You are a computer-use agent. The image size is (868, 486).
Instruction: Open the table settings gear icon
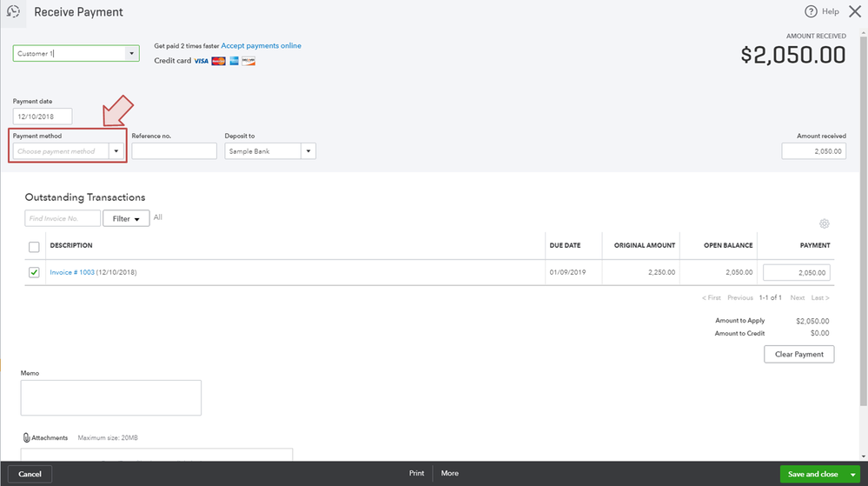click(825, 224)
